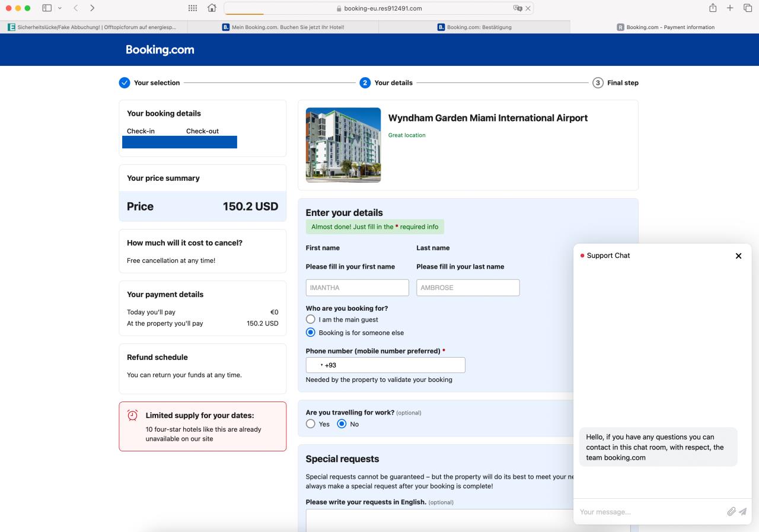
Task: Click the Support Chat greeting message bubble
Action: point(658,447)
